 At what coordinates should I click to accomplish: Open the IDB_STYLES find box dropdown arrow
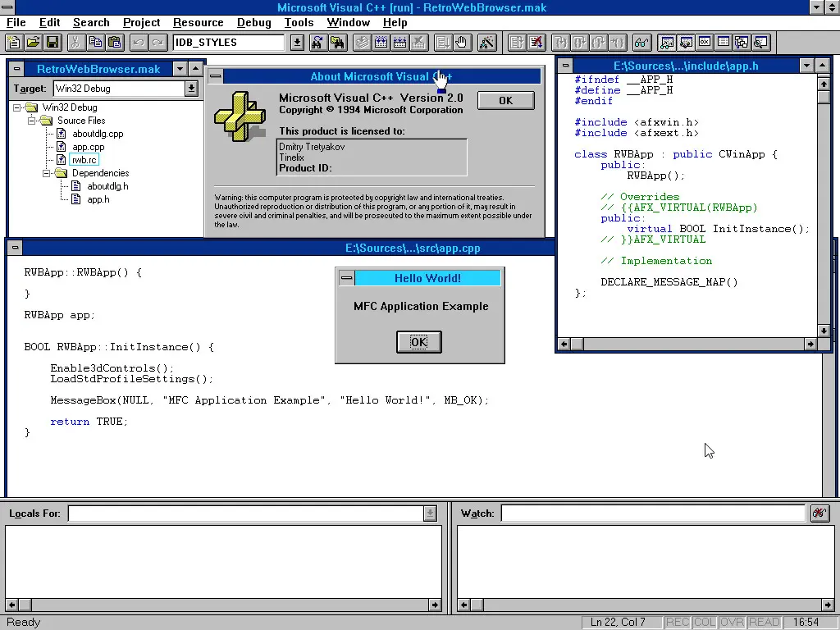(297, 43)
